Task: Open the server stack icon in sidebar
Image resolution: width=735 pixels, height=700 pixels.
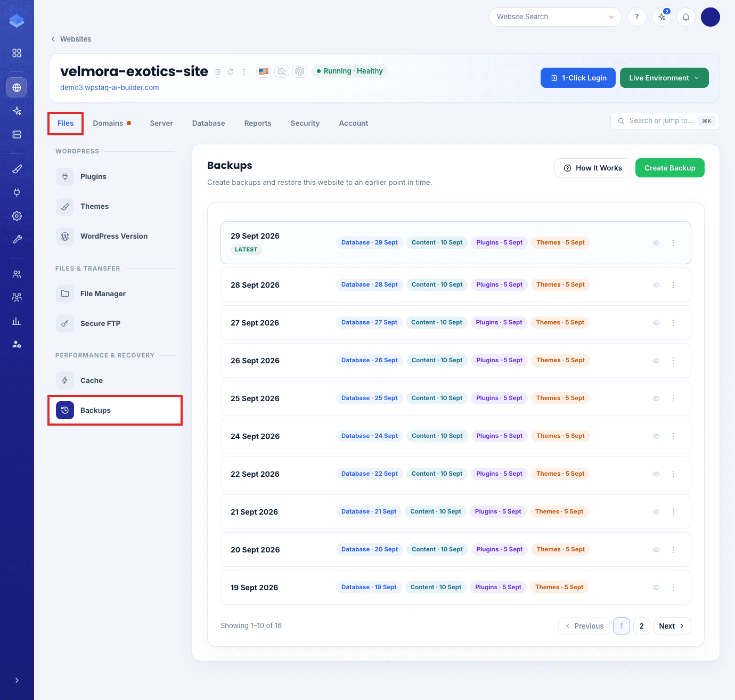Action: tap(17, 135)
